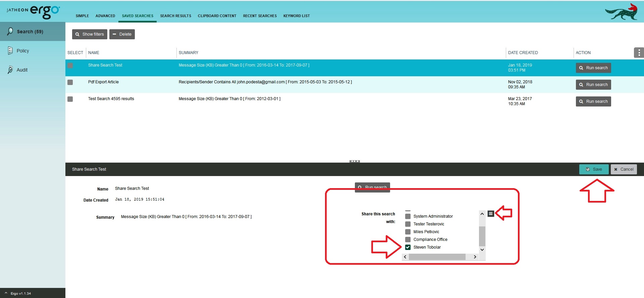Screen dimensions: 644x298
Task: Share search with System Administrator
Action: [x=408, y=216]
